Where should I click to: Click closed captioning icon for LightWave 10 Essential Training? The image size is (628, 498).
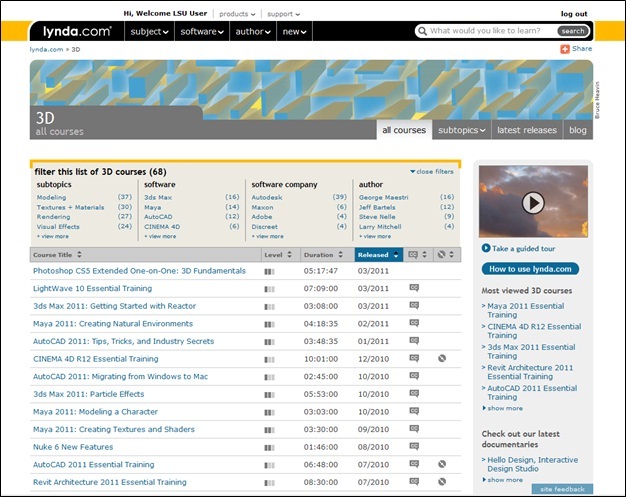[414, 288]
